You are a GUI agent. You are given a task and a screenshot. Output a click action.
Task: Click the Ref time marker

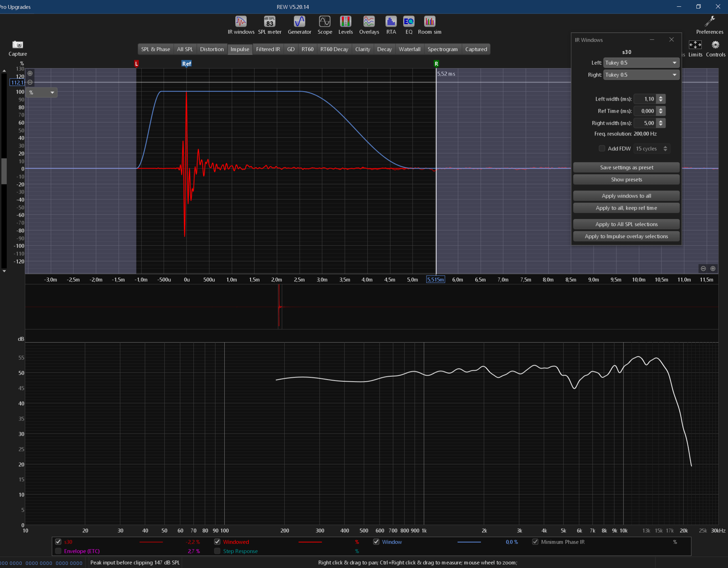tap(187, 64)
